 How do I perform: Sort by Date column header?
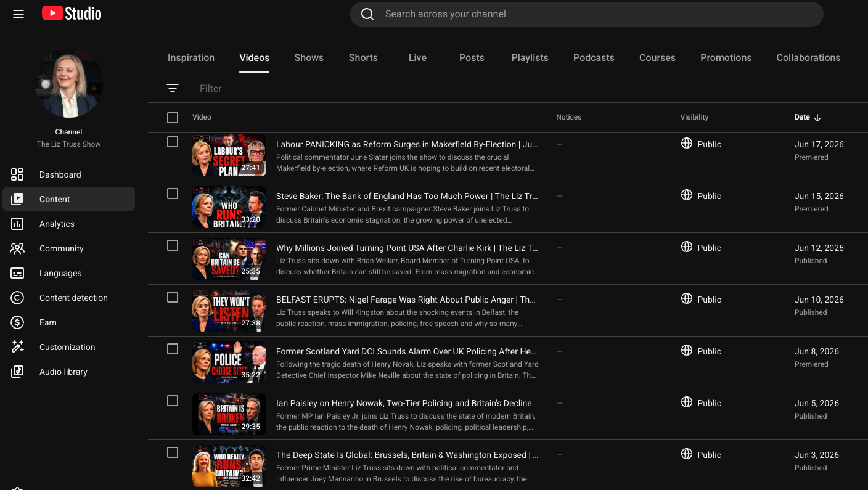point(802,117)
